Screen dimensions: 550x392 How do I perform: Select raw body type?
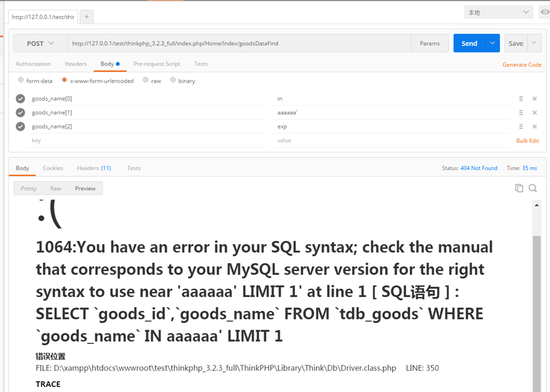[x=145, y=80]
